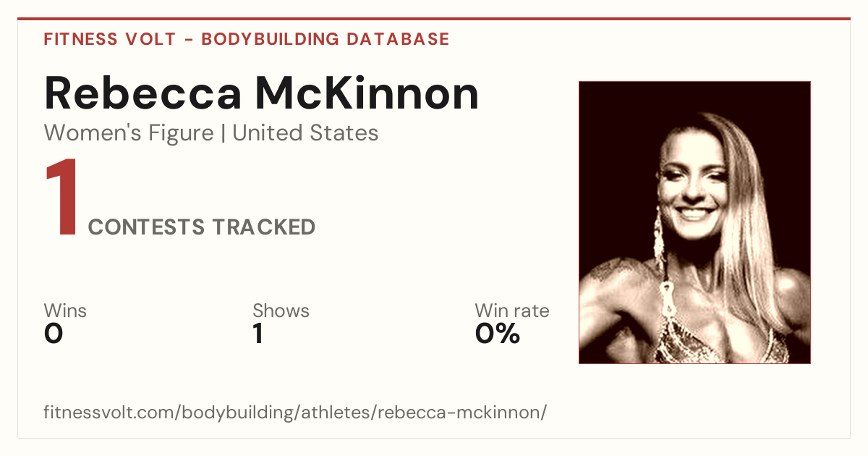Select the Rebecca McKinnon name heading

pos(261,93)
